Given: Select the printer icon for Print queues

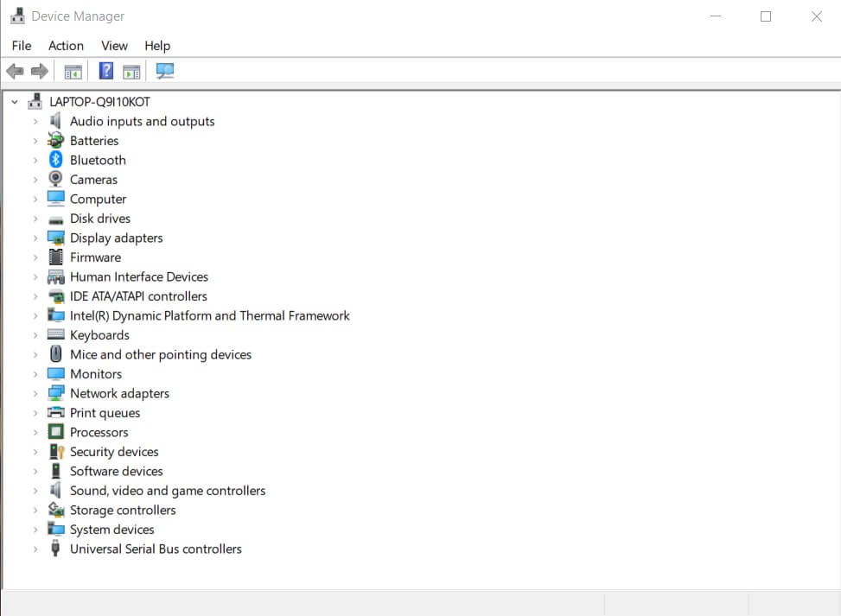Looking at the screenshot, I should point(56,412).
